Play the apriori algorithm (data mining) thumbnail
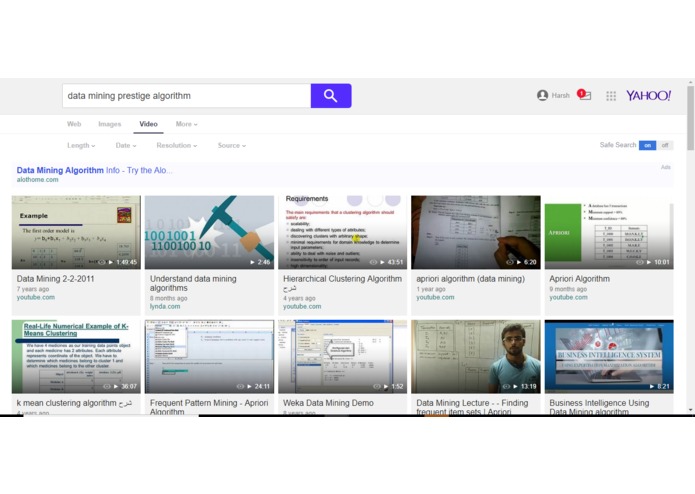The image size is (695, 494). [476, 232]
